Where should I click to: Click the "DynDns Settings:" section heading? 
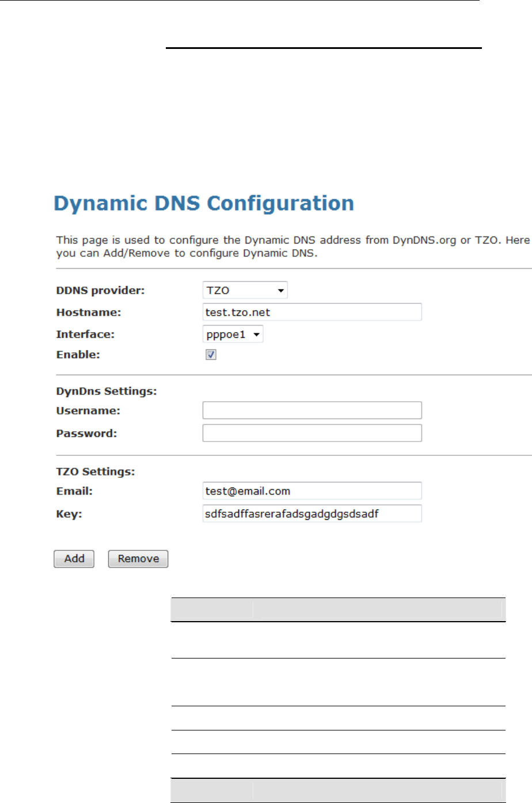pyautogui.click(x=107, y=391)
